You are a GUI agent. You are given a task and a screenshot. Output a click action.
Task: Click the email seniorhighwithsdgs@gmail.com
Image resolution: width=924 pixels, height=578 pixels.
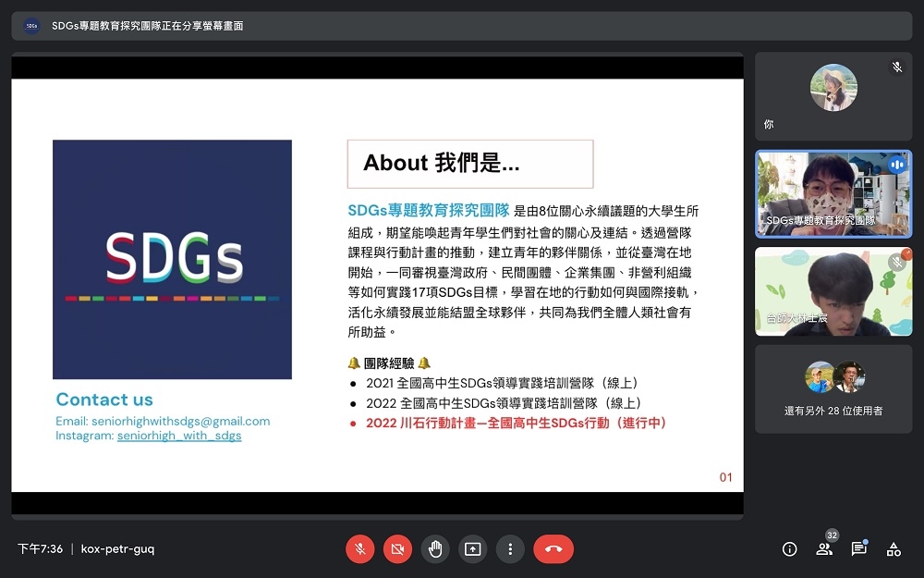181,421
